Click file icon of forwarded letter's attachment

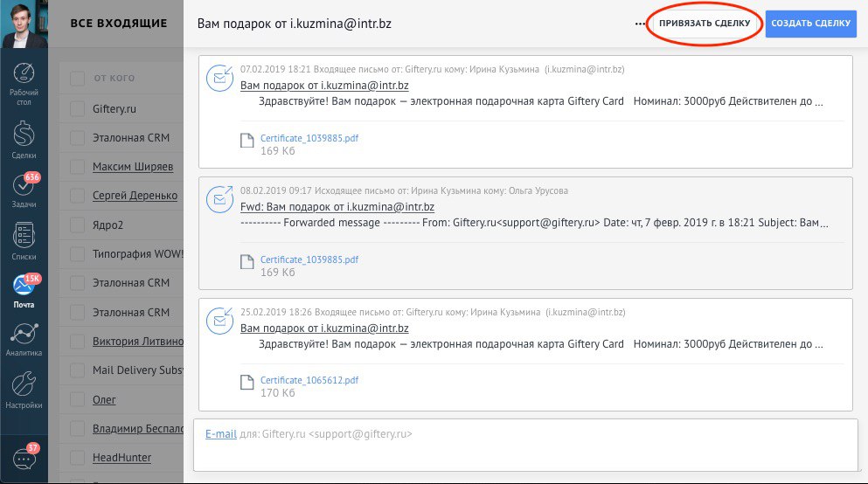coord(247,261)
